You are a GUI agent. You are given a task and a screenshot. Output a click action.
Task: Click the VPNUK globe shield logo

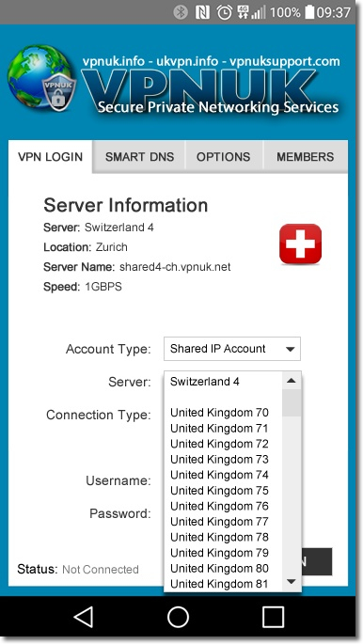42,79
